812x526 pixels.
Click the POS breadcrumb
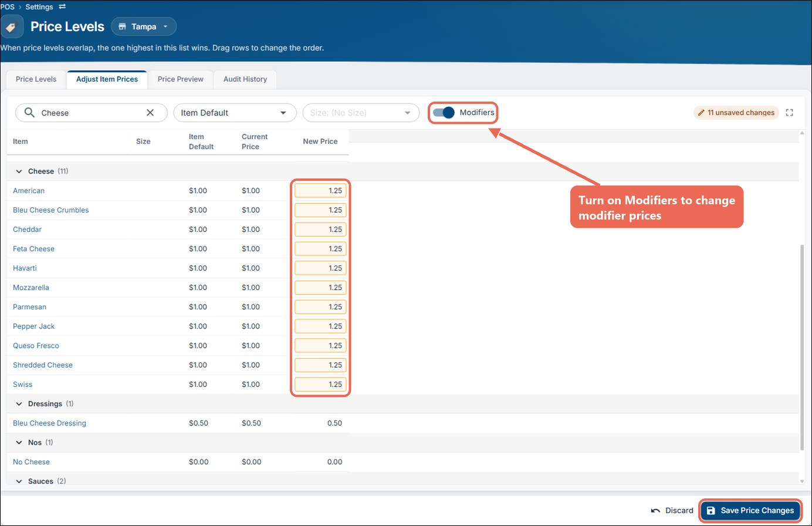click(x=8, y=7)
